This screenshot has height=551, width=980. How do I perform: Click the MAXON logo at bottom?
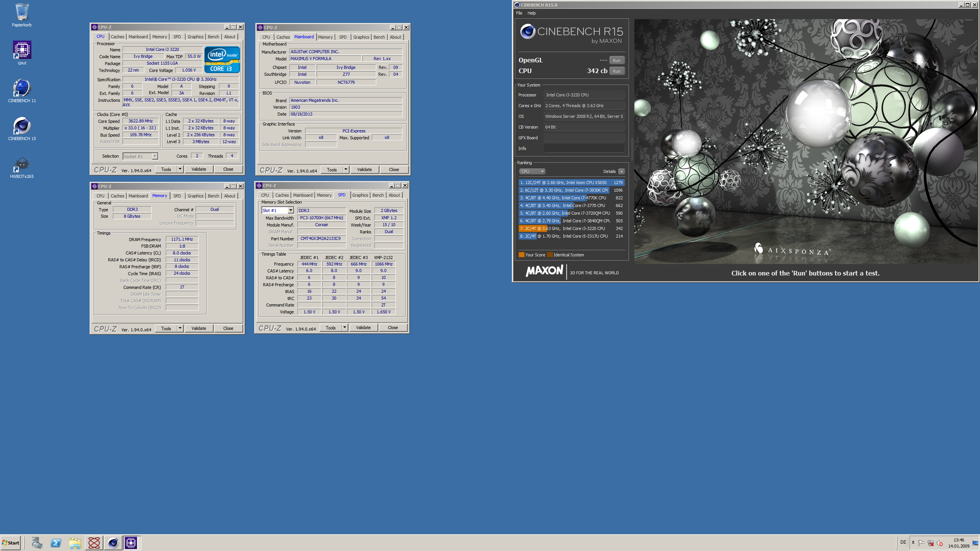tap(544, 271)
